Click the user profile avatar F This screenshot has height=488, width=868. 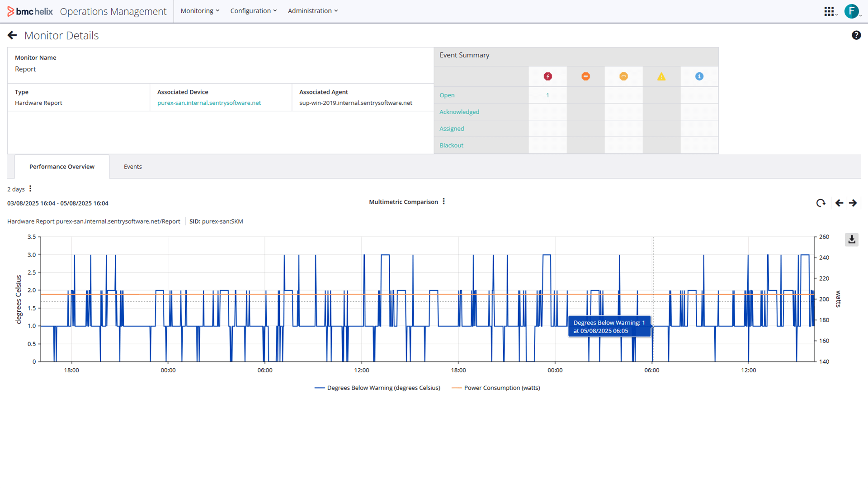click(851, 11)
